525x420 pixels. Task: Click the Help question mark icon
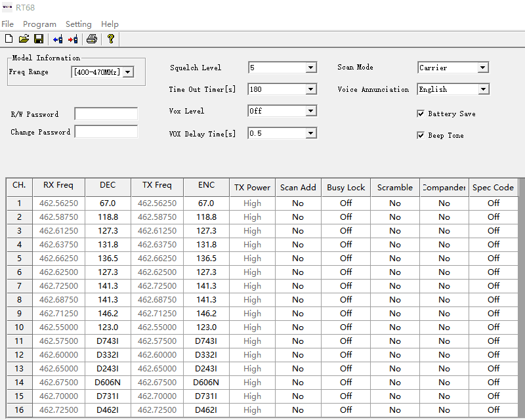[111, 39]
